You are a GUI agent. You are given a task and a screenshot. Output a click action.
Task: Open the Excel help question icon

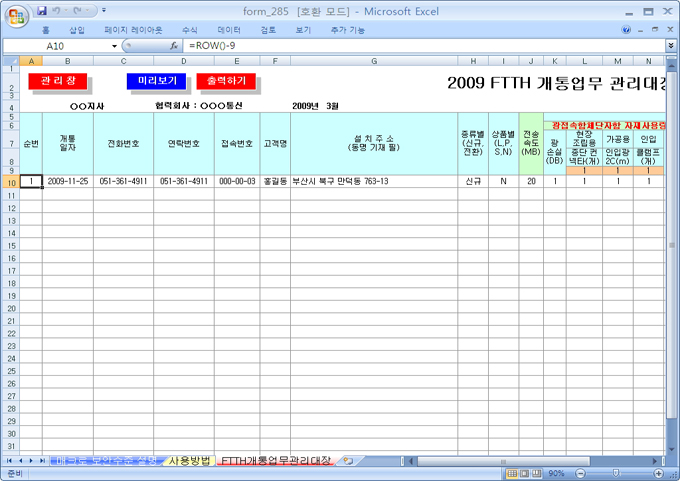[x=628, y=30]
